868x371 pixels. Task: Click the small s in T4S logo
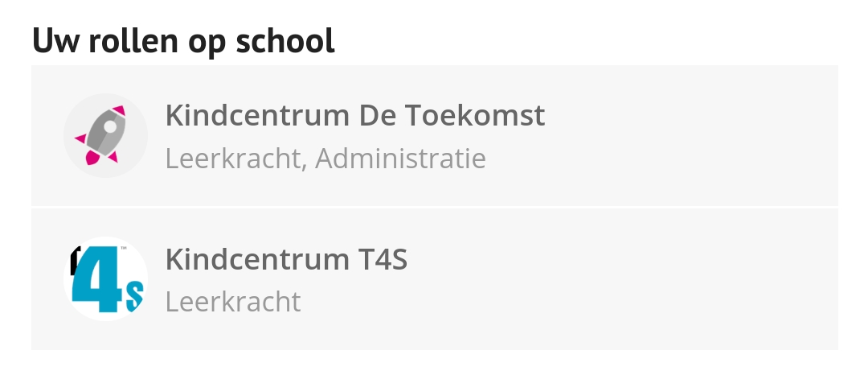coord(134,297)
